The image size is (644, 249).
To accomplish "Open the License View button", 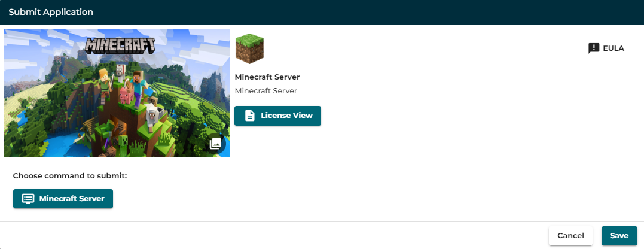I will (277, 116).
